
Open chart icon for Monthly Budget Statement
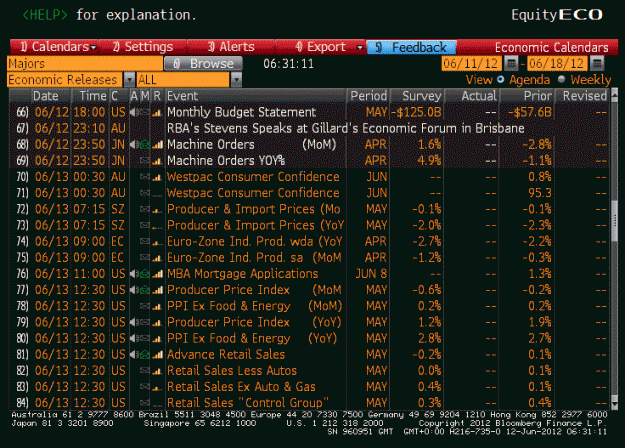[x=157, y=113]
